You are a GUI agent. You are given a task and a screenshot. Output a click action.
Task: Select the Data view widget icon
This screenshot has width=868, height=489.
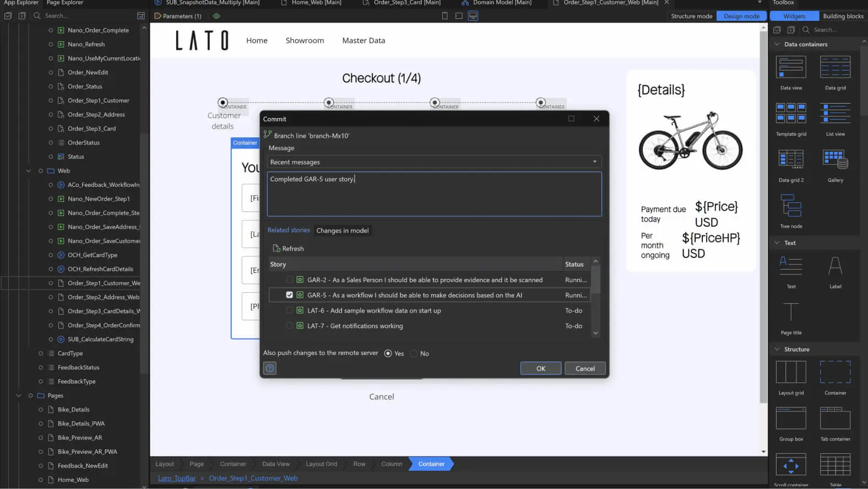pyautogui.click(x=791, y=67)
